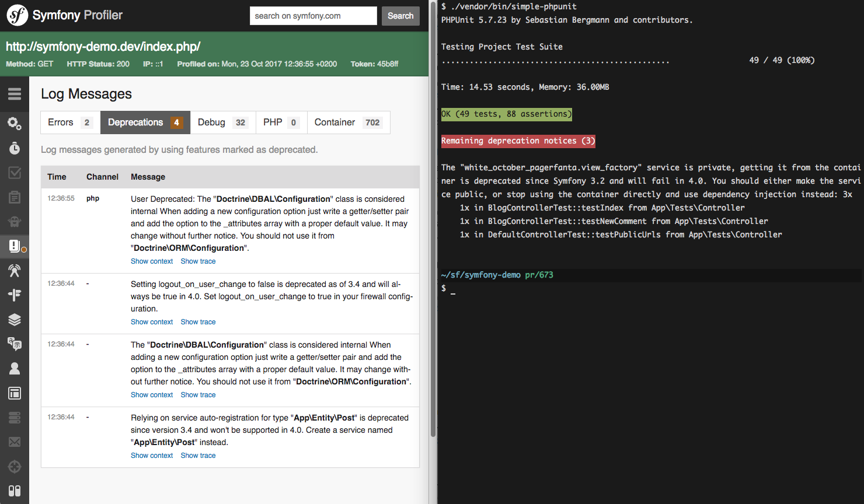Show trace for the 12:36:55 php deprecation
The image size is (864, 504).
click(x=198, y=261)
